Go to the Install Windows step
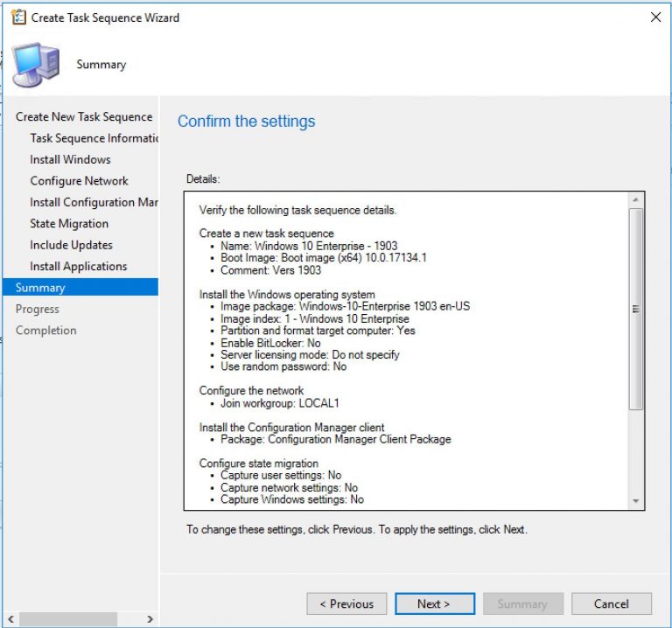The height and width of the screenshot is (628, 672). point(70,159)
